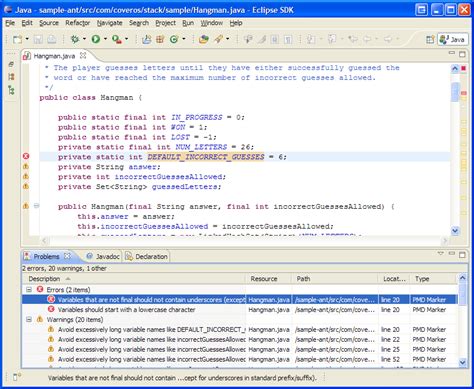Click DEFAULT_INCORRECT_GUESSES variable in the editor
The image size is (474, 389).
point(206,157)
